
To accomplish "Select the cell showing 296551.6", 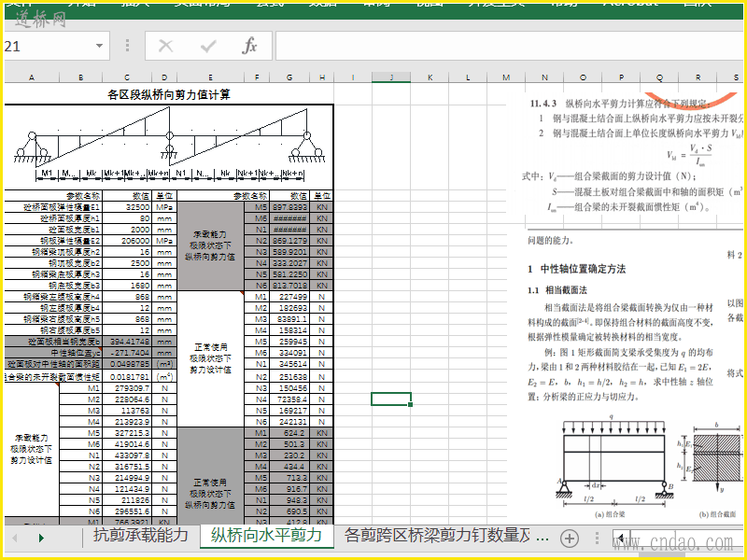I will [x=127, y=511].
